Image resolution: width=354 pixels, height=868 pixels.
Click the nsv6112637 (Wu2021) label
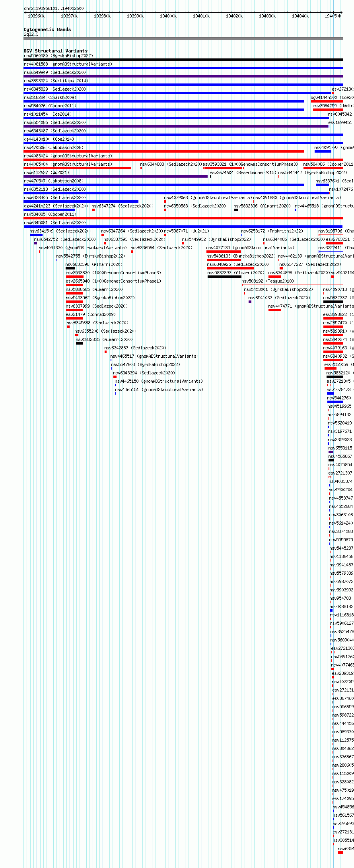47,172
